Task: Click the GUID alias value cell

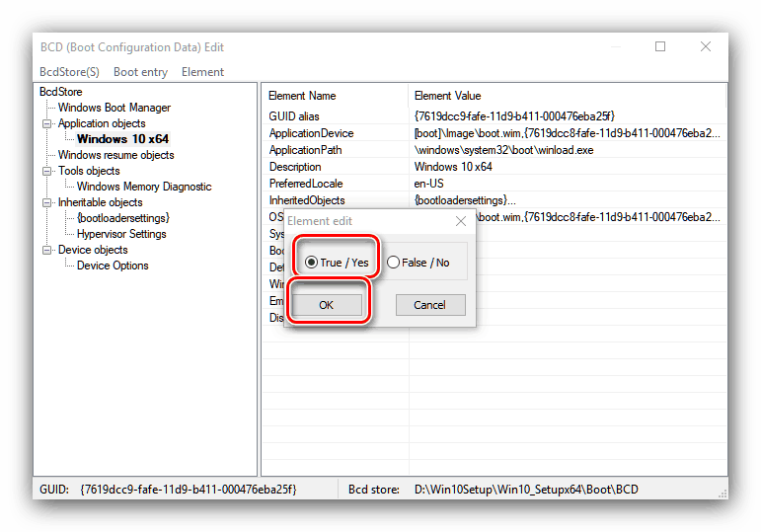Action: tap(514, 116)
